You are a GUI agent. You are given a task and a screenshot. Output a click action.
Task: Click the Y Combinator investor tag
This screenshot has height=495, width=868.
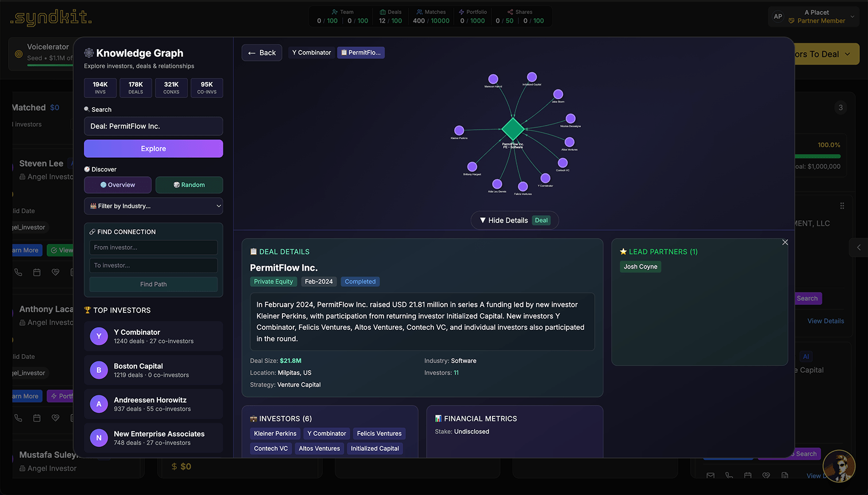coord(327,434)
